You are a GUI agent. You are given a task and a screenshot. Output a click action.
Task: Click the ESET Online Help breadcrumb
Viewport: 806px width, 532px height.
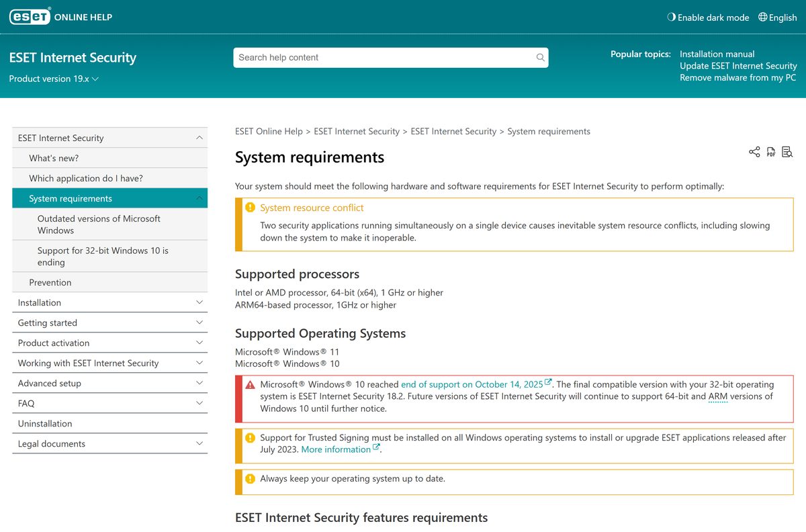(x=269, y=132)
